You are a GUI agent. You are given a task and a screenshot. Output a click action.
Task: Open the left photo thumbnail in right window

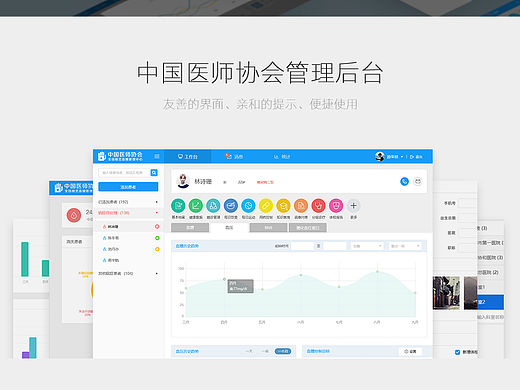446,293
